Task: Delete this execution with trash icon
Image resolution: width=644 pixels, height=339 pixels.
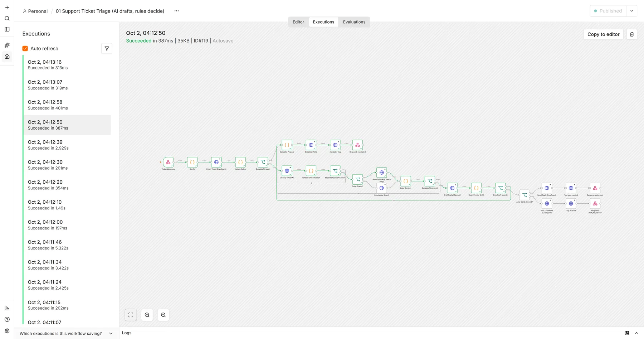Action: 631,34
